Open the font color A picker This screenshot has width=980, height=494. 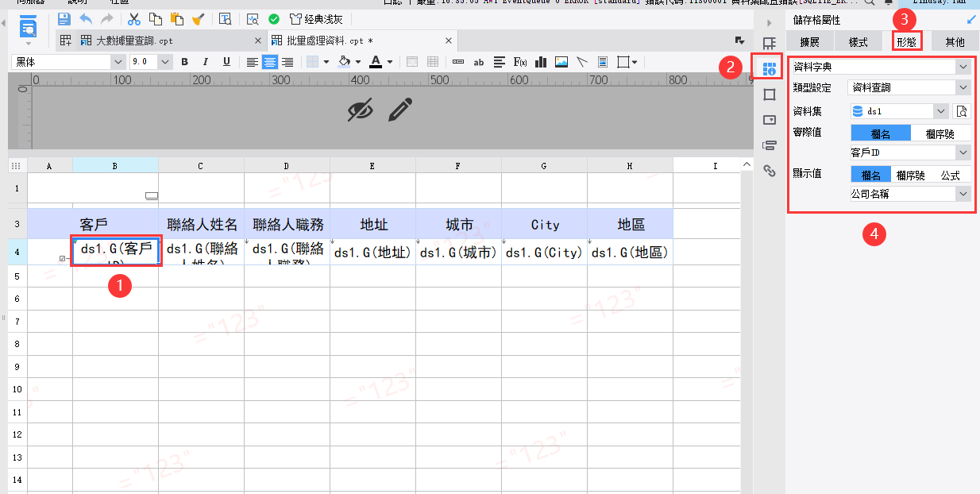click(376, 61)
